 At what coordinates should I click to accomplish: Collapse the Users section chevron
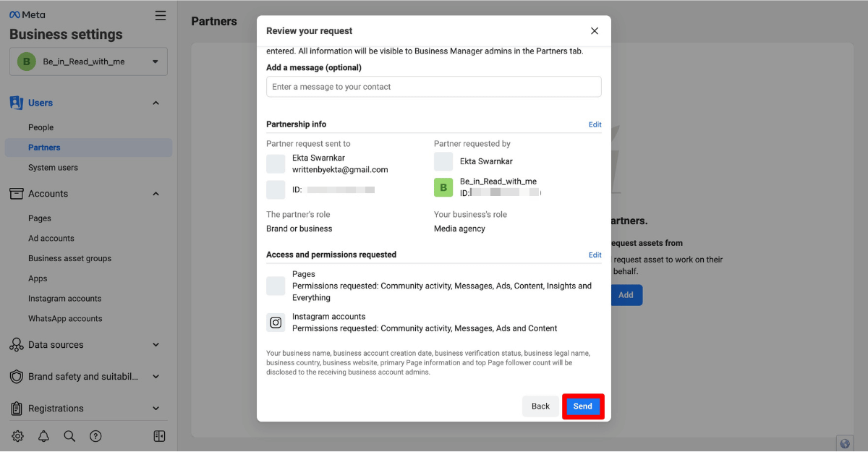pyautogui.click(x=156, y=103)
